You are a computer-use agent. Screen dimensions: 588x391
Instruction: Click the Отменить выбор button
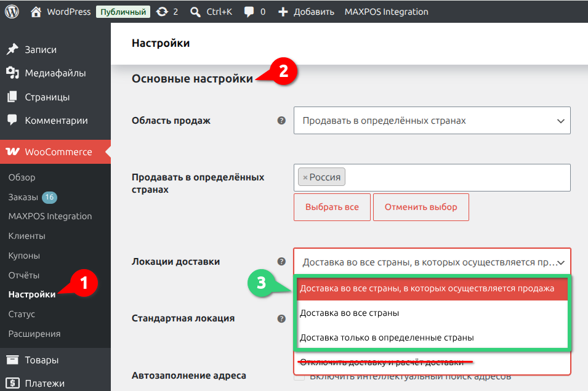point(421,207)
